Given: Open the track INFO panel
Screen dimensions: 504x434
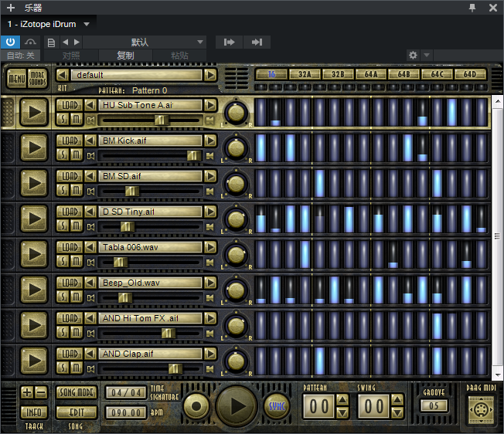Looking at the screenshot, I should tap(34, 412).
